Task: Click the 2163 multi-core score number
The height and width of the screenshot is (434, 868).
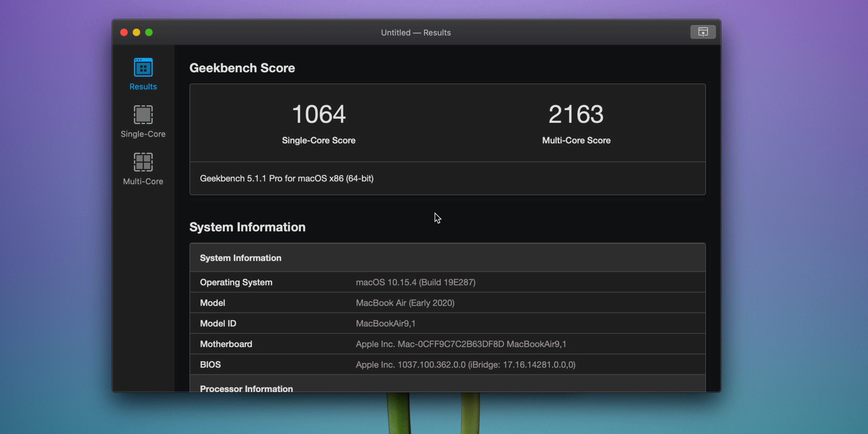Action: (x=576, y=114)
